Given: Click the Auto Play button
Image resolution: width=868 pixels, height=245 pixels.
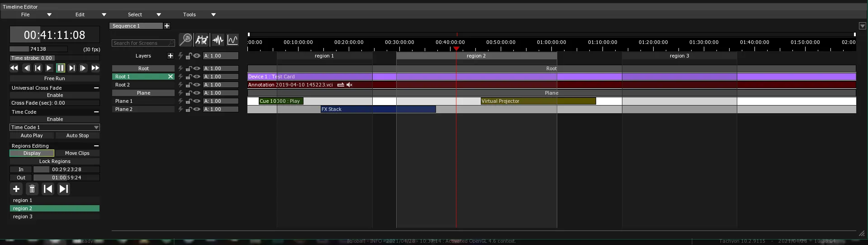Looking at the screenshot, I should pyautogui.click(x=32, y=135).
